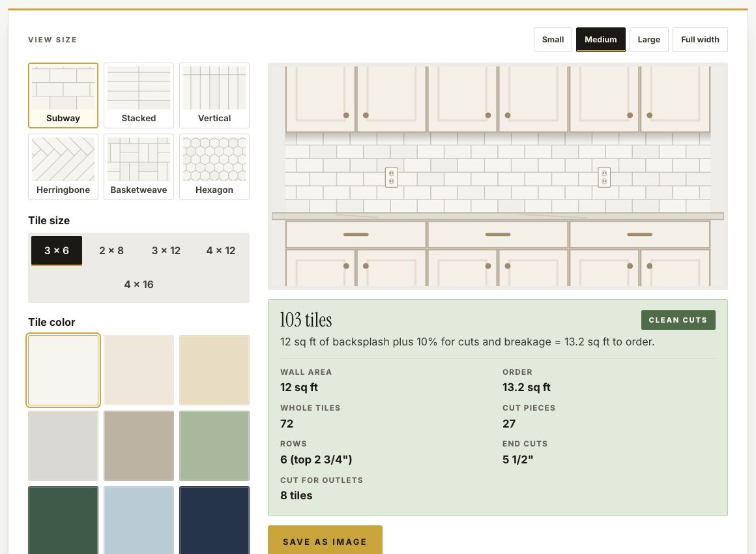The image size is (756, 554).
Task: Click the "8 tiles" cut for outlets value
Action: (297, 495)
